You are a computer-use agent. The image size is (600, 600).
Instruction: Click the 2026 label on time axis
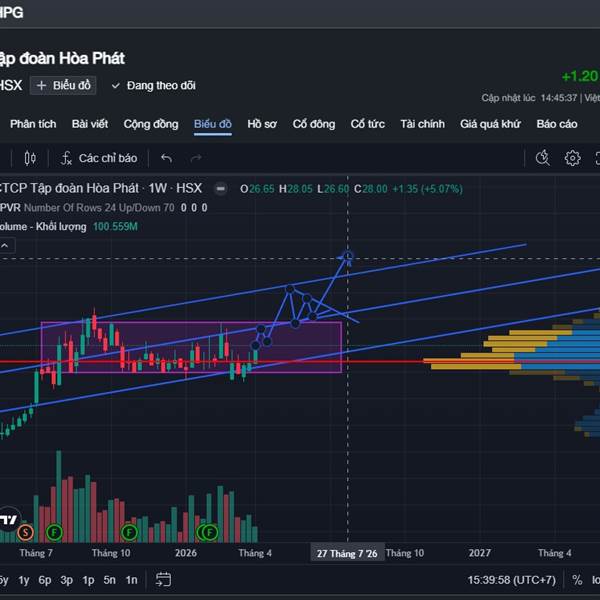[x=186, y=553]
